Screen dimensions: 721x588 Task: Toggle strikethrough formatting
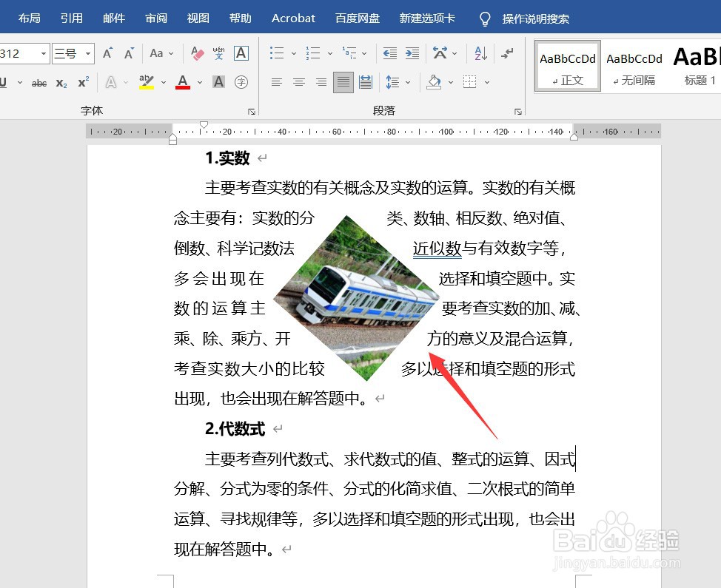click(x=39, y=82)
